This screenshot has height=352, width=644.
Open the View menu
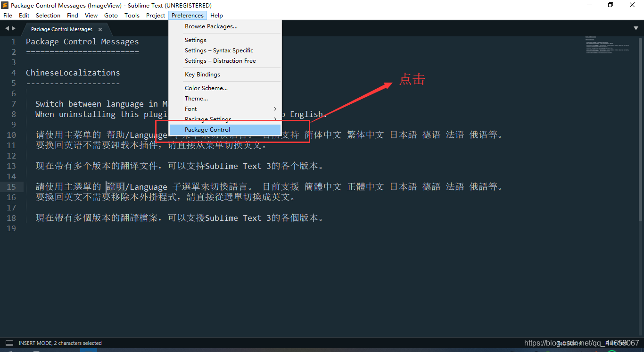click(x=91, y=15)
